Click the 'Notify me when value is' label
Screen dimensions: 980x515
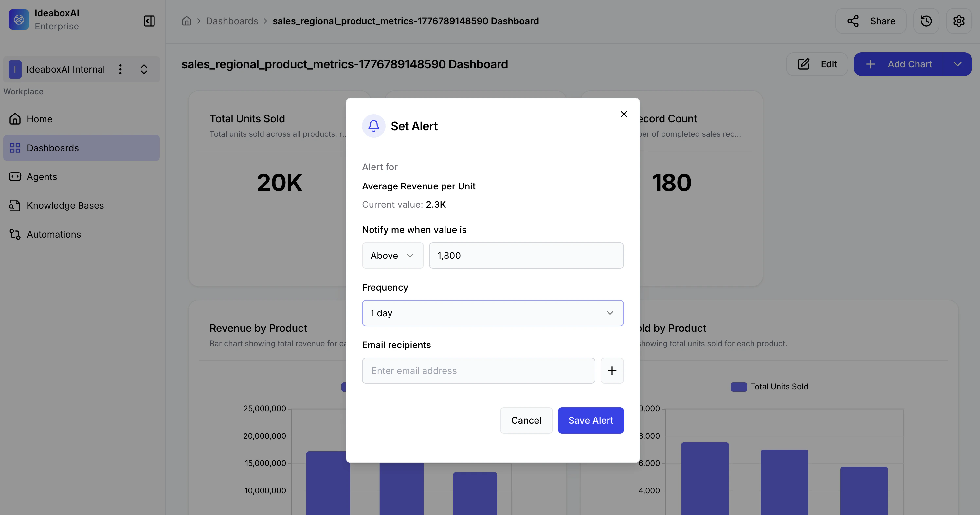pos(414,230)
